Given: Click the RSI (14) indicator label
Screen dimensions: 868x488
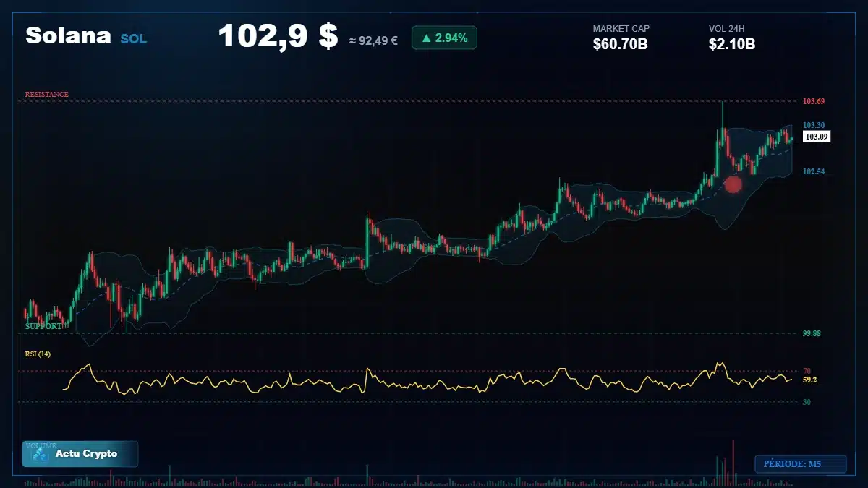Looking at the screenshot, I should [x=38, y=354].
